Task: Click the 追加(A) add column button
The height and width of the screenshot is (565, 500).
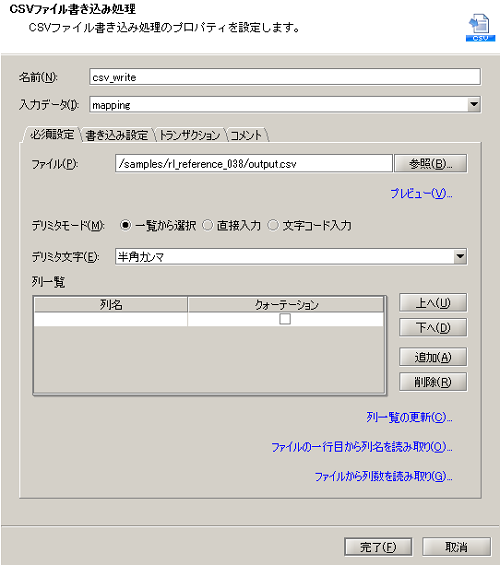Action: [x=433, y=357]
